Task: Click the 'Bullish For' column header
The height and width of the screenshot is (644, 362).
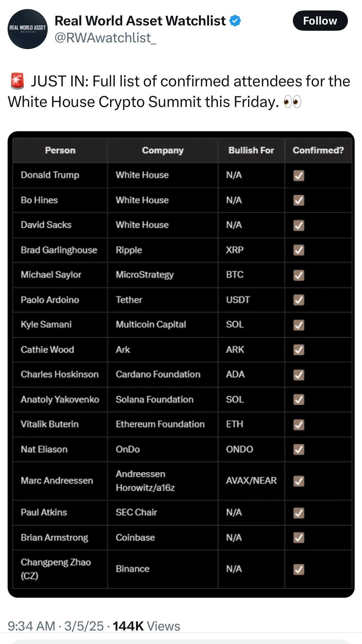Action: pos(251,150)
